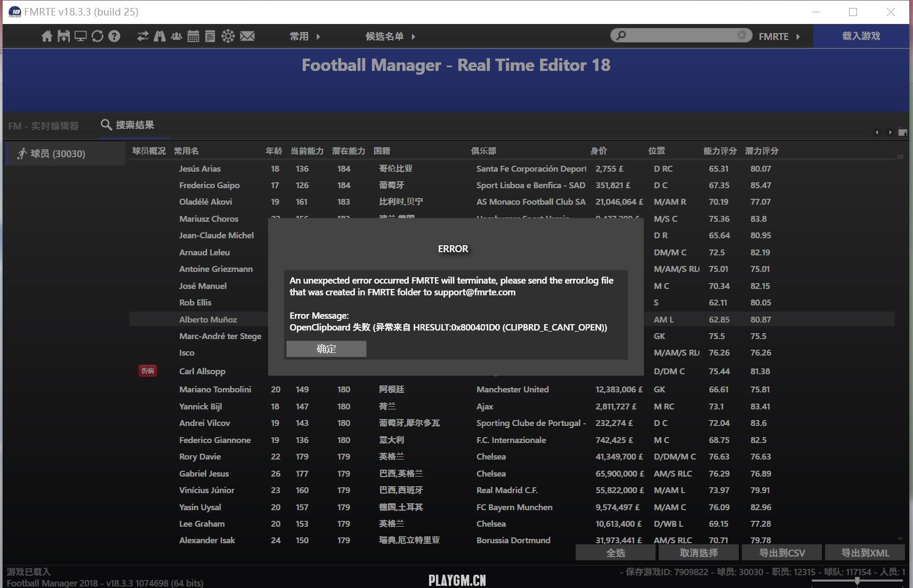Click the Home icon in toolbar

coord(47,36)
